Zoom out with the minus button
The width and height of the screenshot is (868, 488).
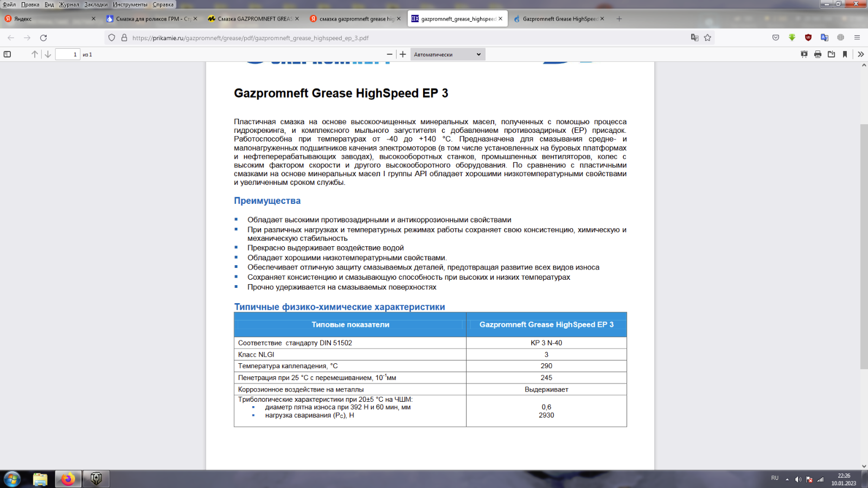coord(390,54)
